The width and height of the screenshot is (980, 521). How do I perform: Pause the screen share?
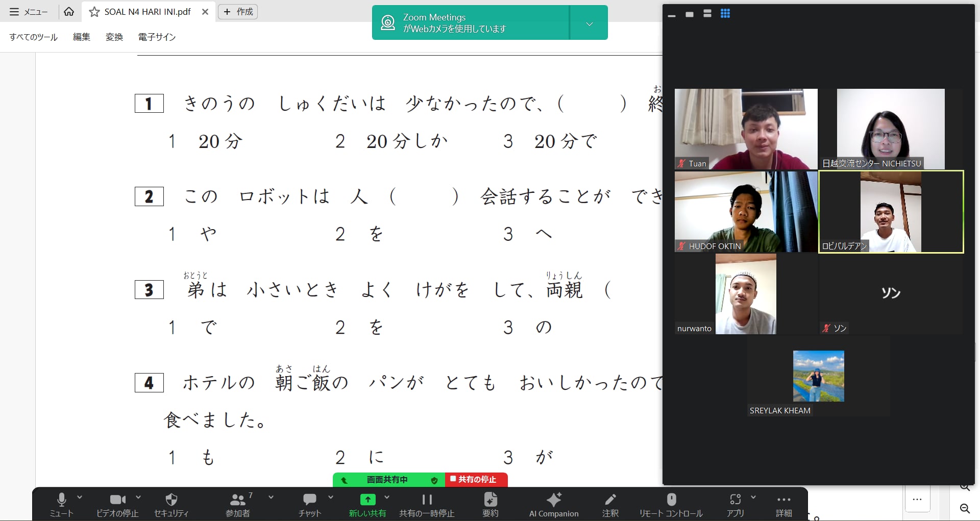point(427,500)
